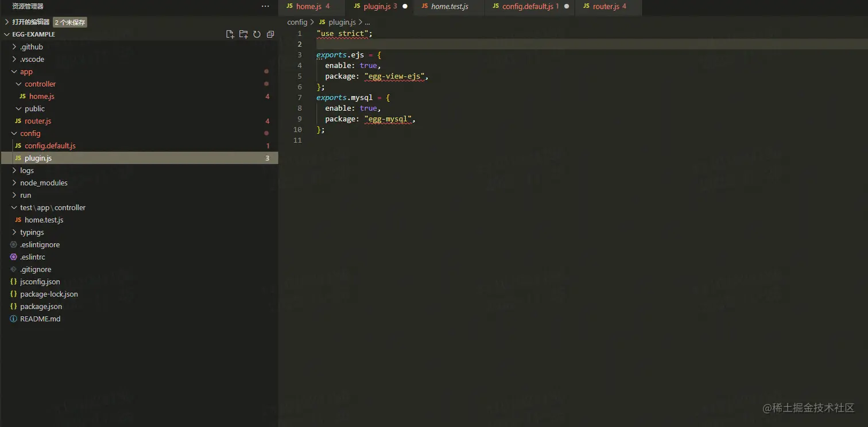The height and width of the screenshot is (427, 868).
Task: Click line number 7 in the gutter
Action: (299, 98)
